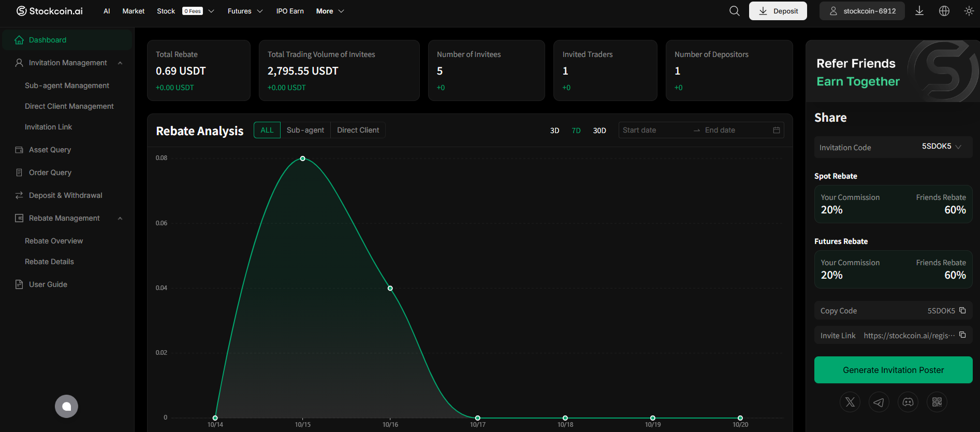Open Sub-agent Management link
This screenshot has width=980, height=432.
click(x=67, y=85)
